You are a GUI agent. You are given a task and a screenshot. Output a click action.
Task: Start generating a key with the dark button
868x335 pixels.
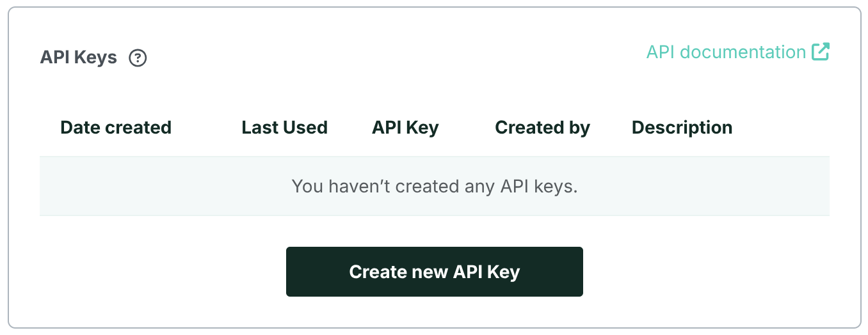pos(434,272)
